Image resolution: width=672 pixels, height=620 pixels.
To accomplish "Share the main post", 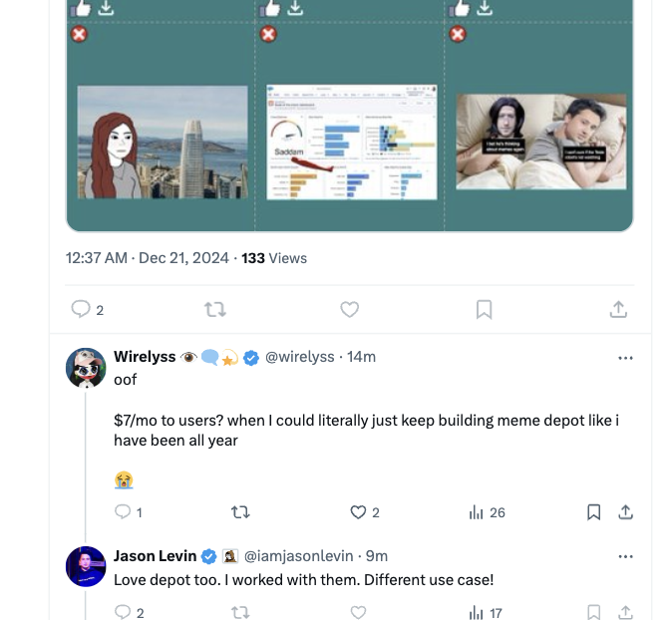I will 618,310.
